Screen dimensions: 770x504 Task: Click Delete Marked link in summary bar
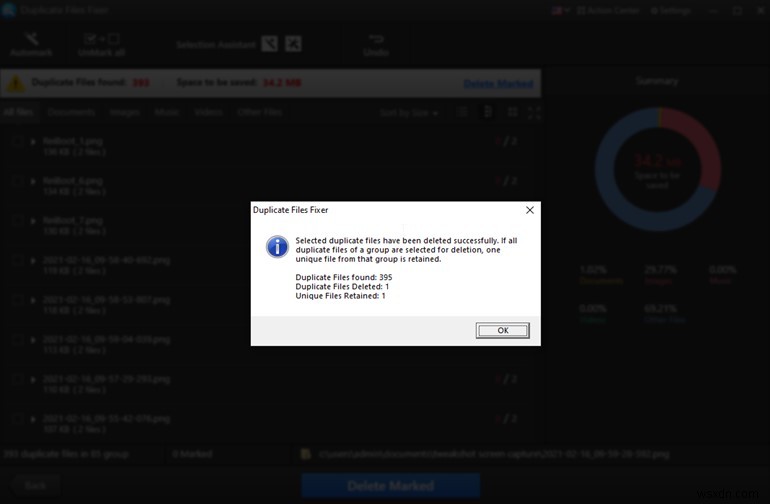[498, 84]
